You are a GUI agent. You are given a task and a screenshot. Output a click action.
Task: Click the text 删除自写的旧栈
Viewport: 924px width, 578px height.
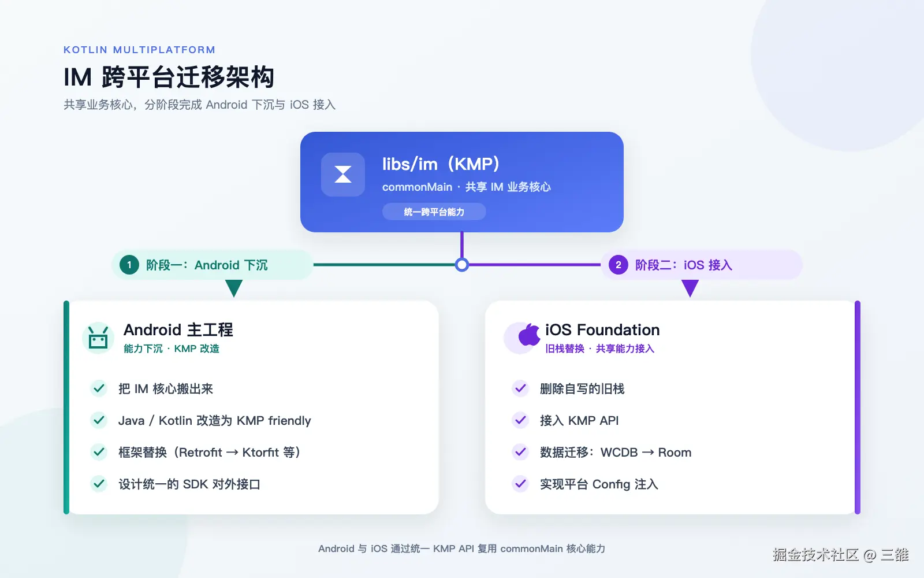(x=582, y=388)
